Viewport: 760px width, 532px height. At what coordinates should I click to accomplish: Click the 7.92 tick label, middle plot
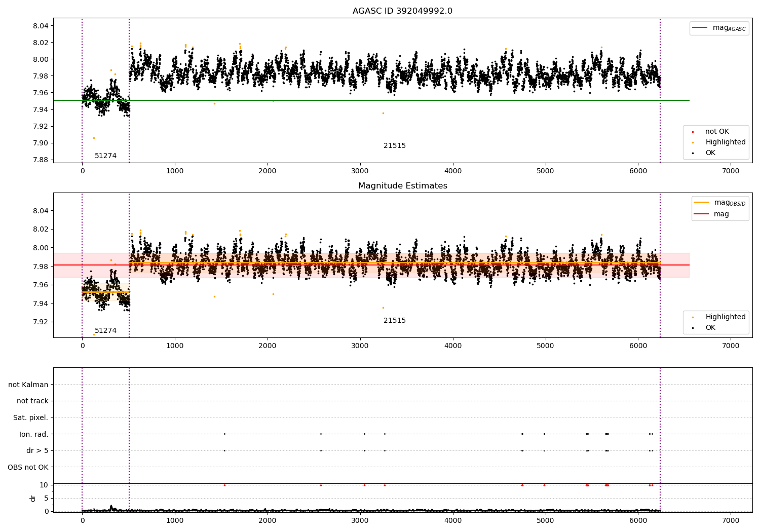41,322
